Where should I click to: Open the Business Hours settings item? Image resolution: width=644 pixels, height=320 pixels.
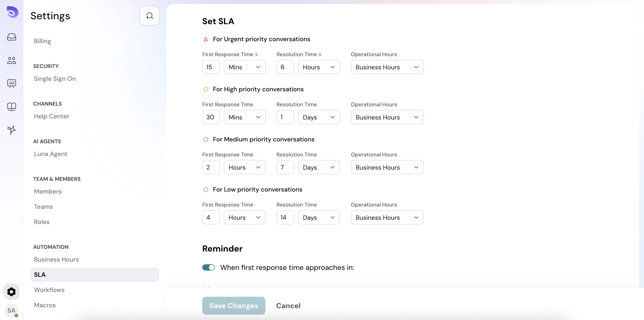click(x=56, y=260)
